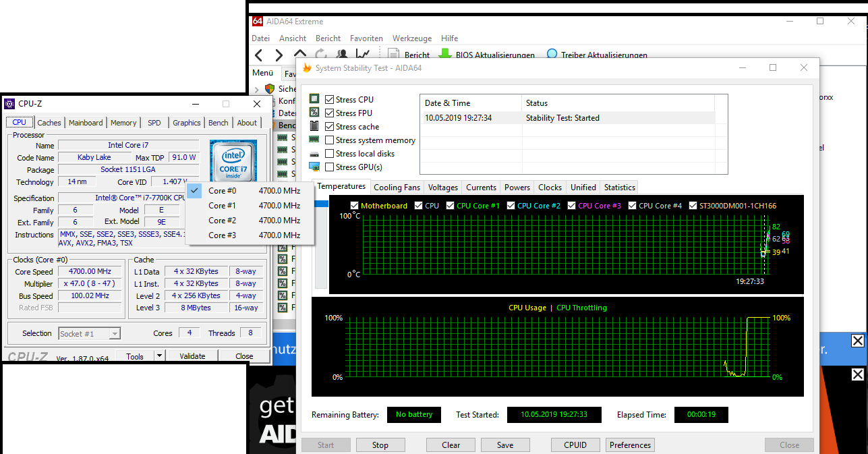868x454 pixels.
Task: Open the SPD tab in CPU-Z
Action: tap(154, 123)
